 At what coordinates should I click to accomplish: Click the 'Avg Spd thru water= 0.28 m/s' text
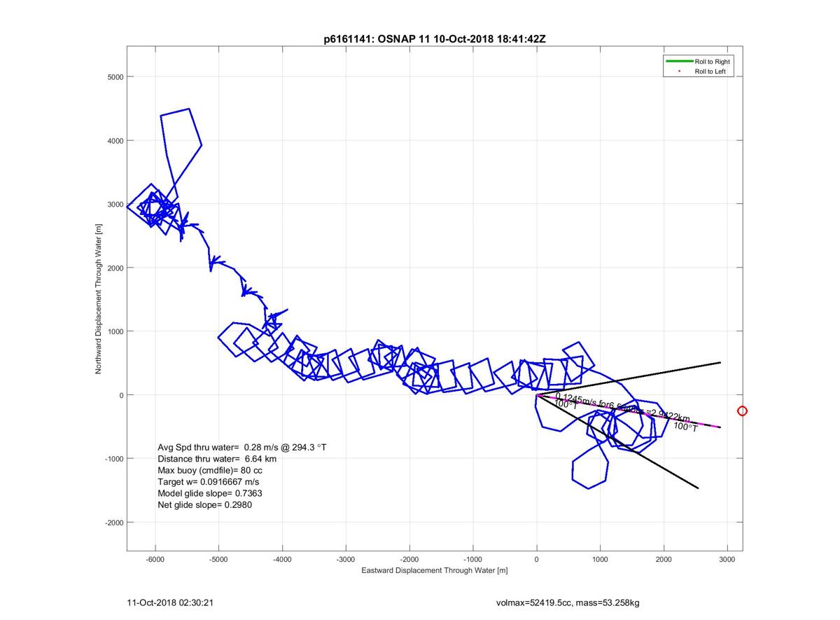pos(242,447)
